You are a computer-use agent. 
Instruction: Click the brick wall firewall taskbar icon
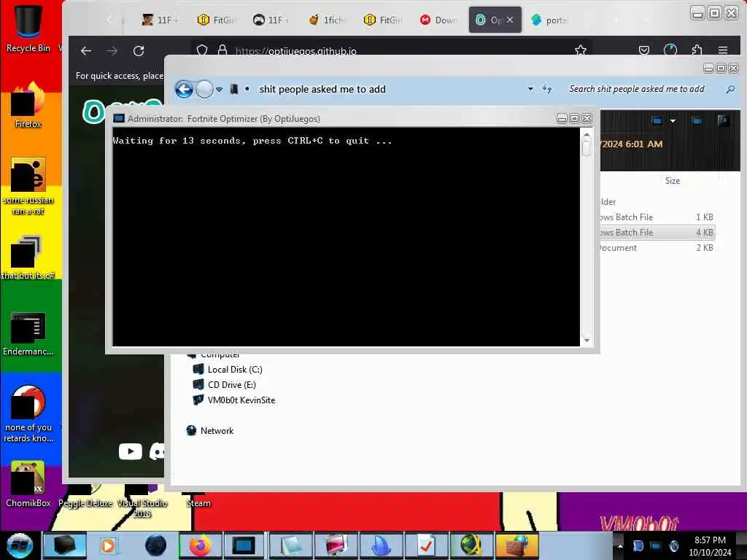[x=517, y=545]
